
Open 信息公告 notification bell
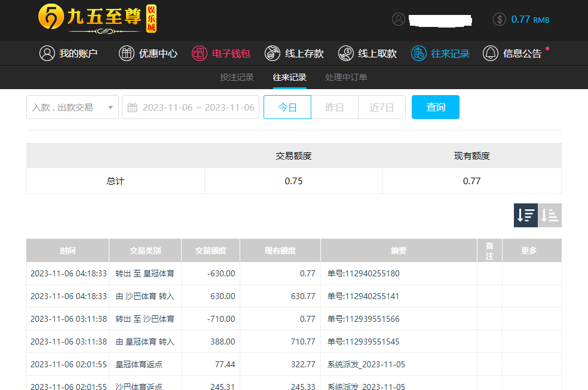coord(512,53)
